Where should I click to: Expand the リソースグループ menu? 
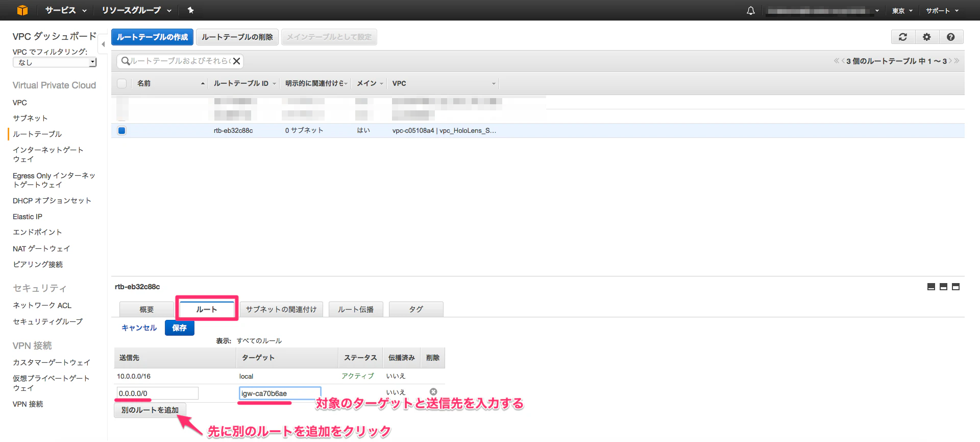136,10
